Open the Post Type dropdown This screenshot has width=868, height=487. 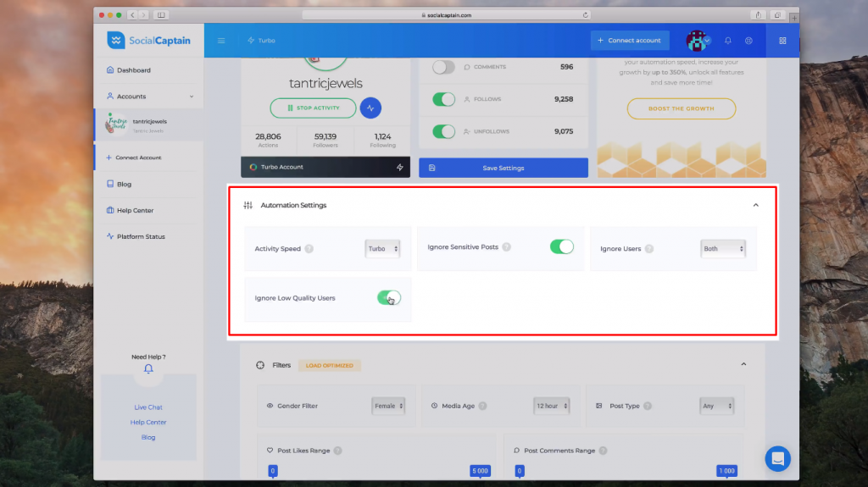tap(717, 406)
